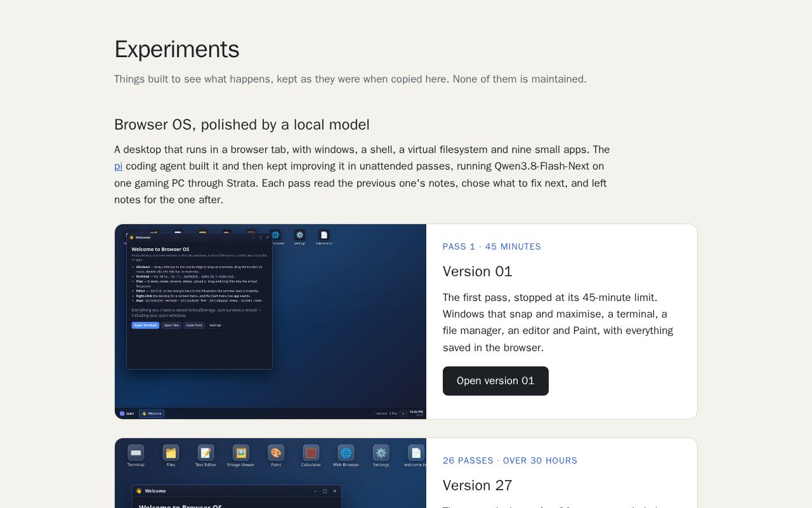
Task: Click the "Version 27" card title
Action: coord(478,485)
